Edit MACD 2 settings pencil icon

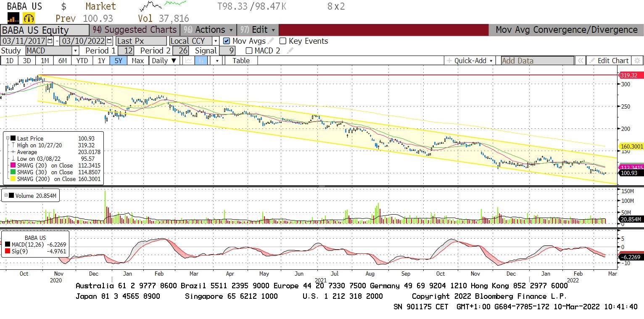tap(290, 51)
